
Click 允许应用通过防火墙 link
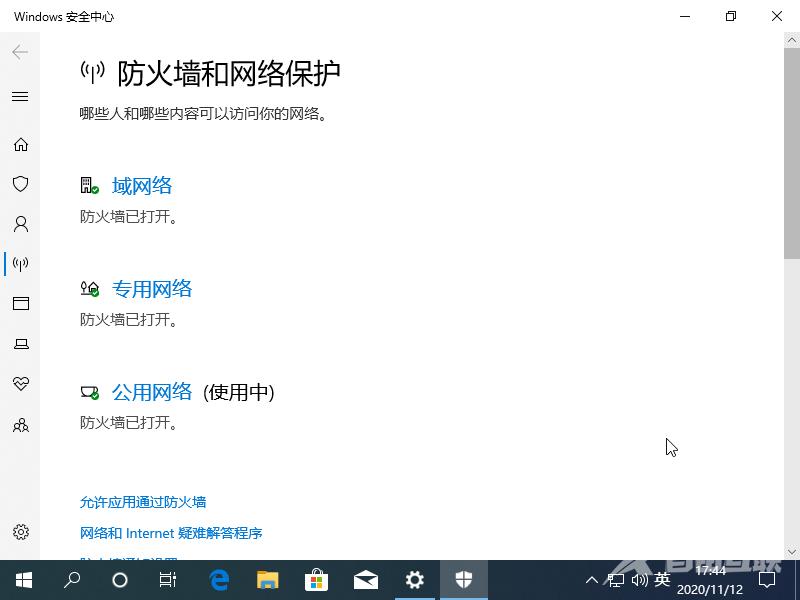(x=143, y=502)
